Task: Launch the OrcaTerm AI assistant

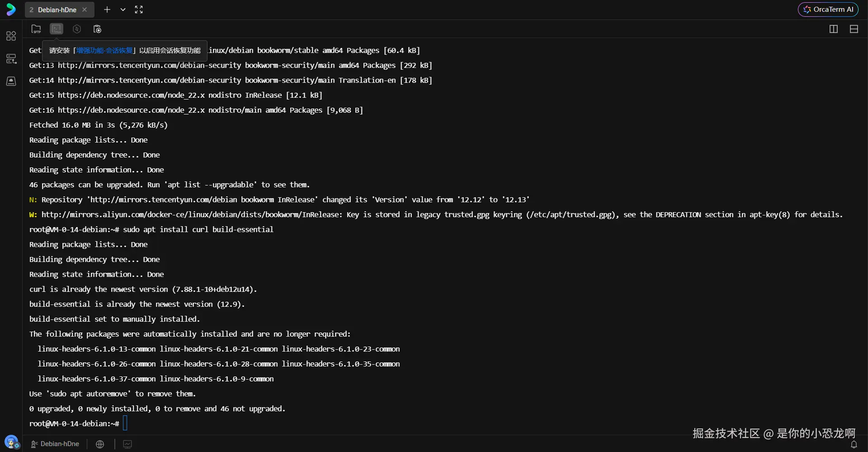Action: point(828,9)
